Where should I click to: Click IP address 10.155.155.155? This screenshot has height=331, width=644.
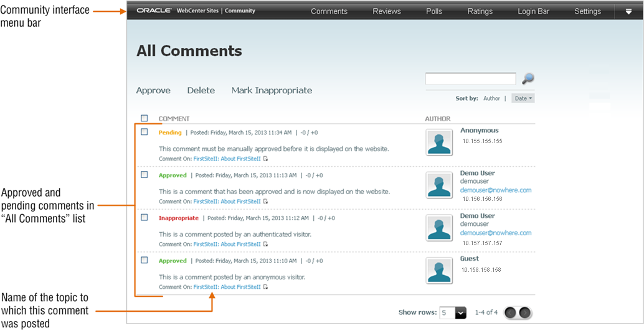483,141
